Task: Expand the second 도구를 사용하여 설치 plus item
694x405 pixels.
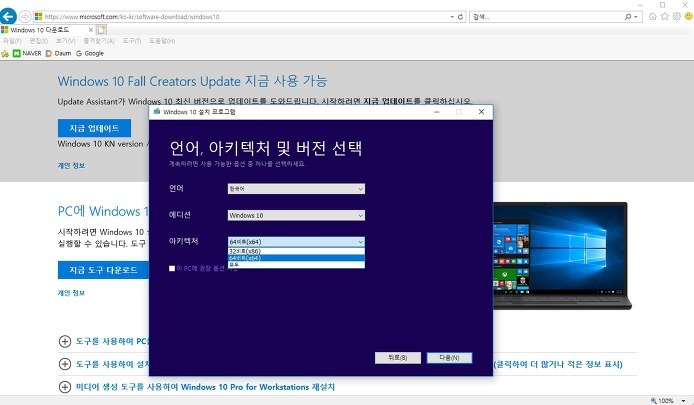Action: point(65,364)
